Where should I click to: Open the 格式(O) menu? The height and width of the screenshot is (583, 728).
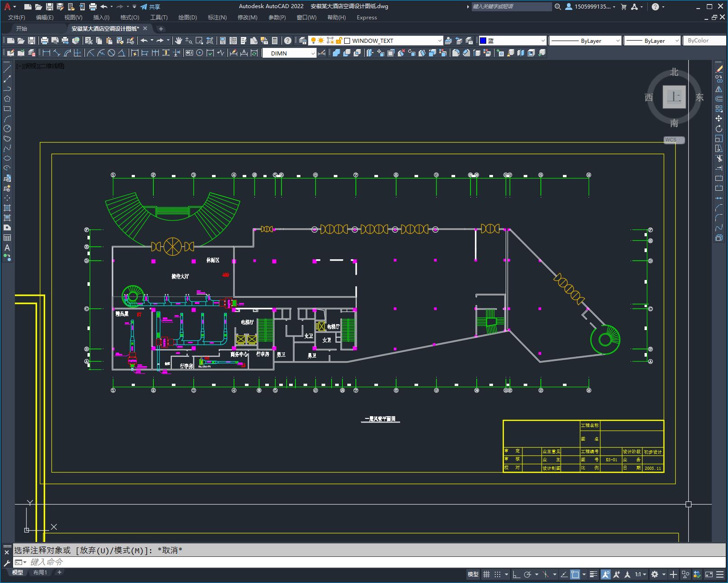coord(129,18)
